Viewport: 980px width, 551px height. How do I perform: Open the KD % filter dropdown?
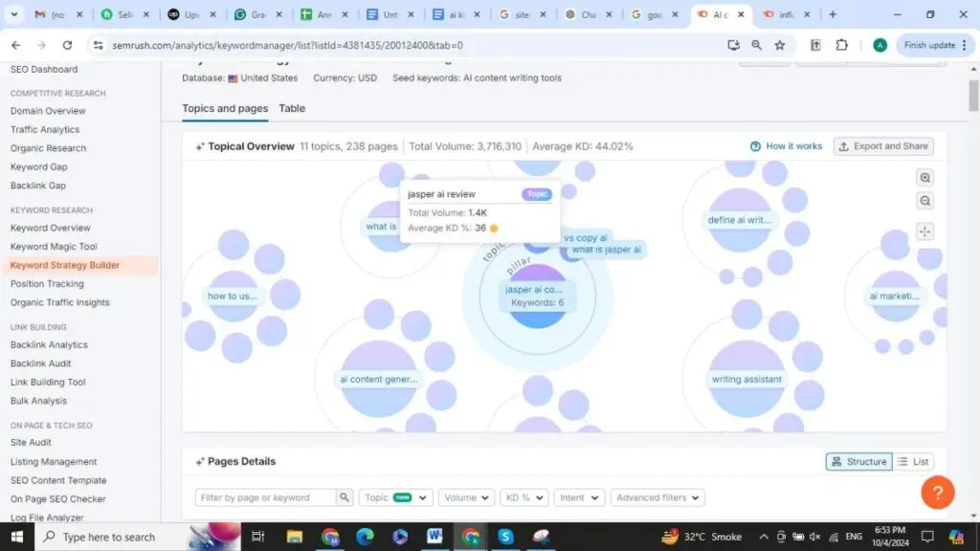(524, 497)
